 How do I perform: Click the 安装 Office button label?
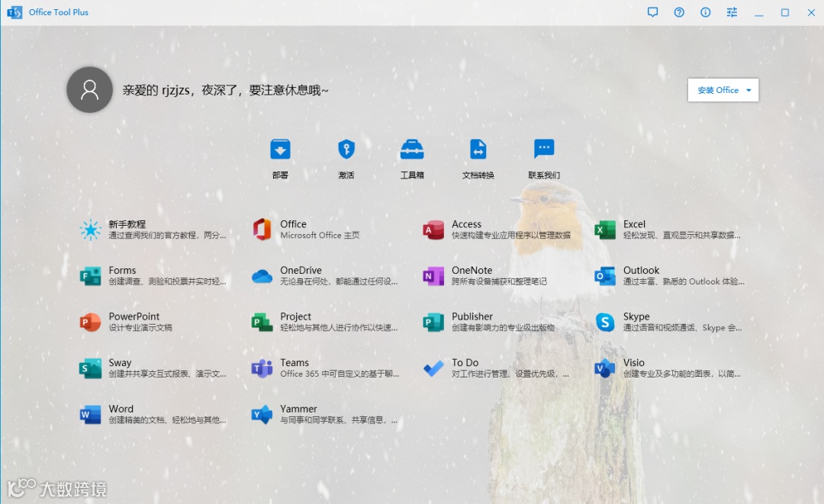point(718,90)
